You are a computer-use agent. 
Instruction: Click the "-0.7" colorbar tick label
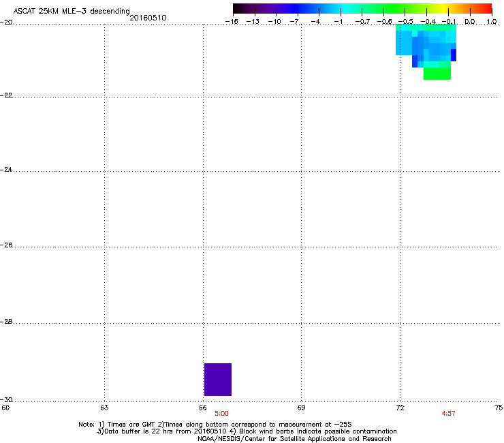[x=362, y=22]
